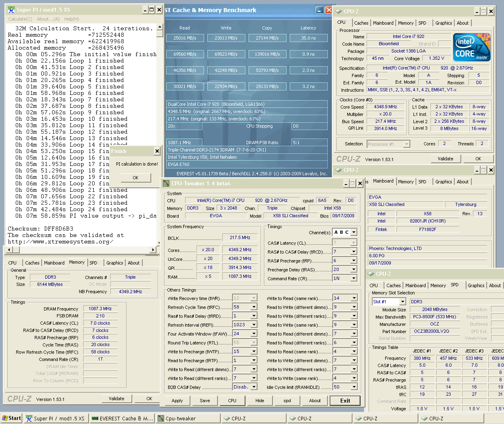
Task: Open the About tab in the CPU-Z memory timings window
Action: (x=134, y=263)
